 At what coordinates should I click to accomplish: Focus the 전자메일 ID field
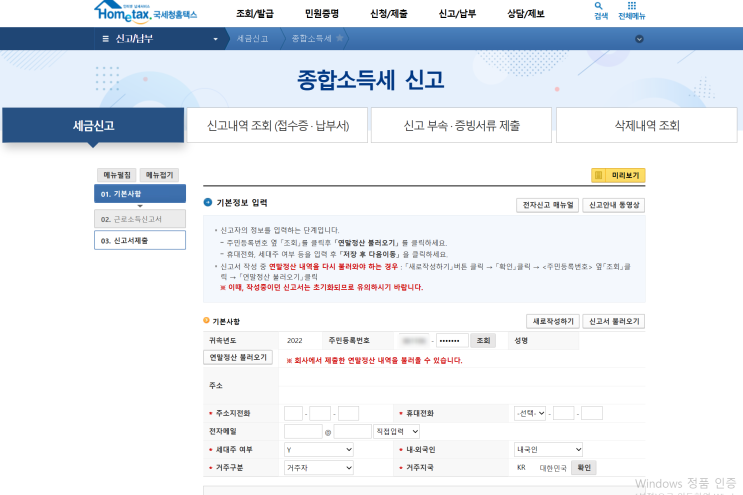[x=303, y=432]
